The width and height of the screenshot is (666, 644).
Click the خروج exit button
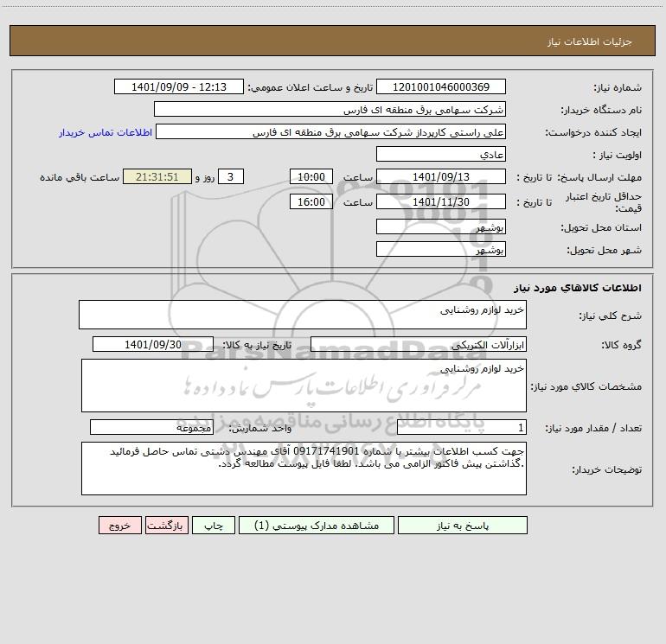tap(119, 525)
